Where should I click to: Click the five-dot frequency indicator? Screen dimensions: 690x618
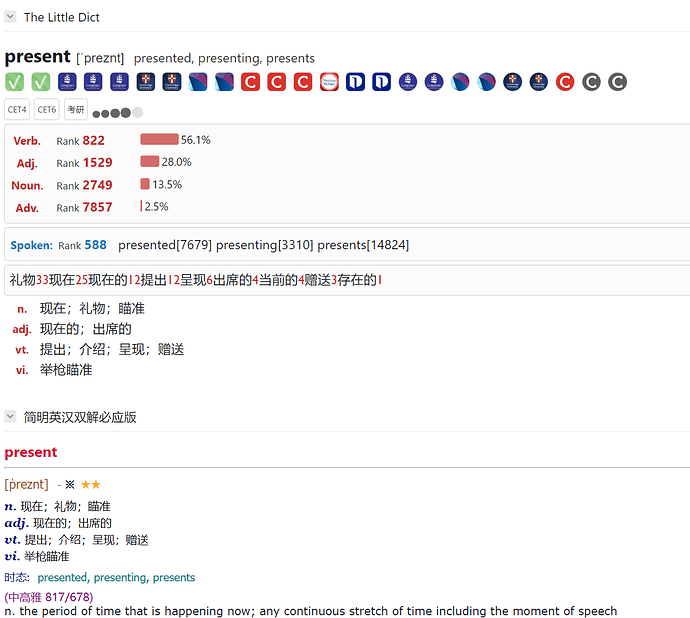pos(117,113)
